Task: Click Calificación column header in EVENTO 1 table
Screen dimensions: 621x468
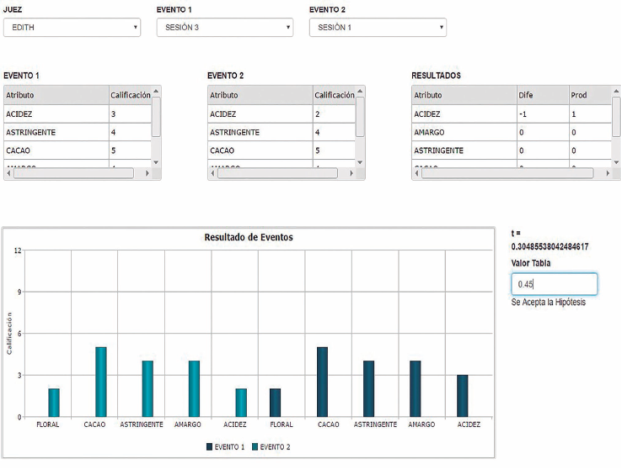Action: 130,95
